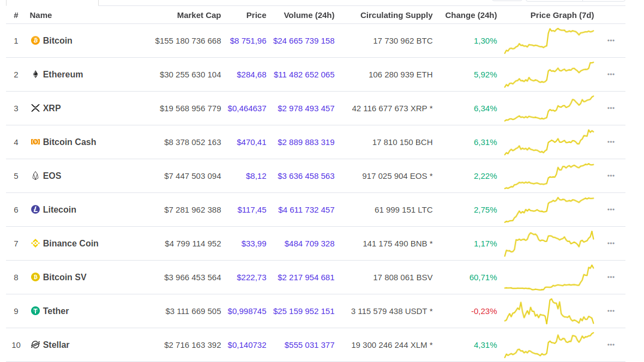644x362 pixels.
Task: Open more options for Bitcoin SV row
Action: [611, 277]
